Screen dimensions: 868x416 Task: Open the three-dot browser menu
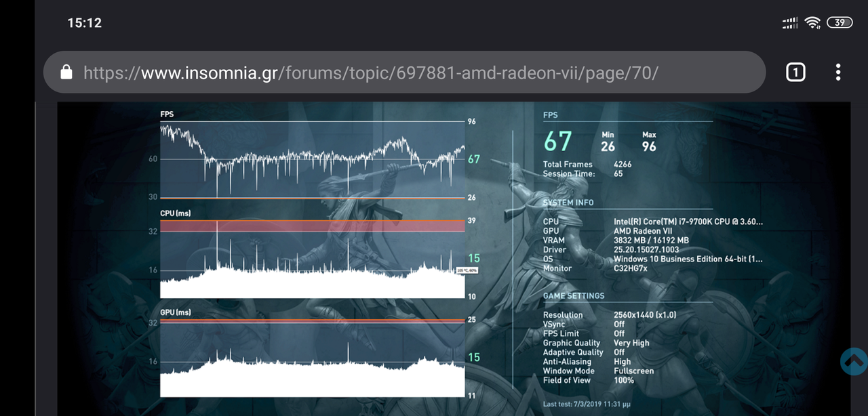(839, 72)
